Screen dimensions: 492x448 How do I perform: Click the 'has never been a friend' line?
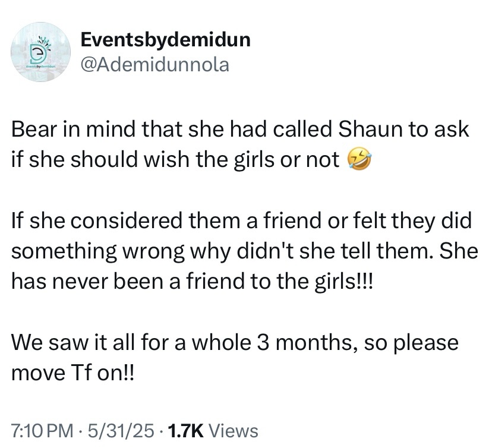192,282
